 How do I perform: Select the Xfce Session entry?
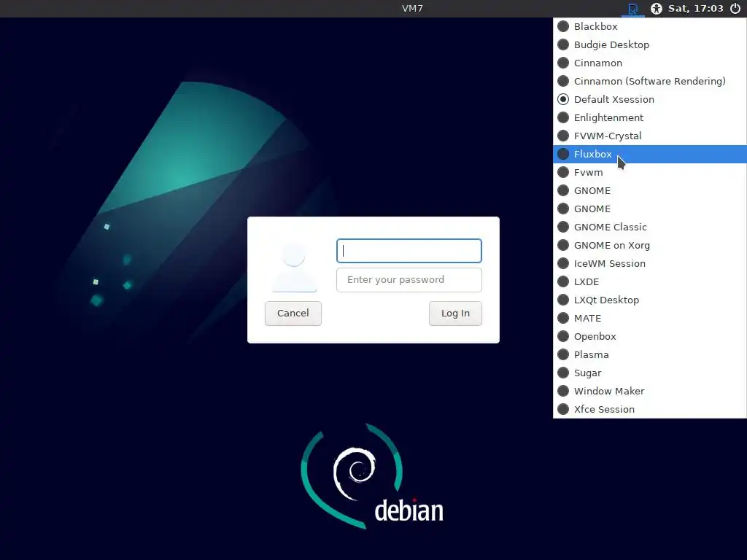click(650, 410)
